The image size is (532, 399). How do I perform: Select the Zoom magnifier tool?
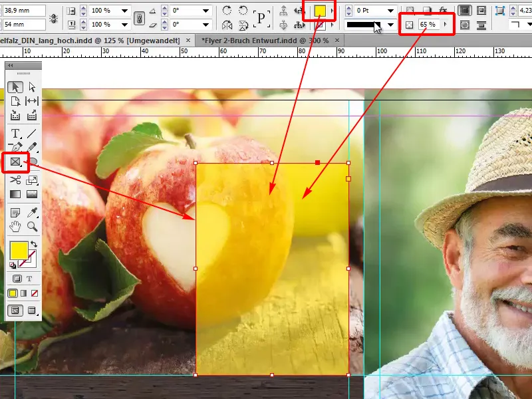point(32,226)
